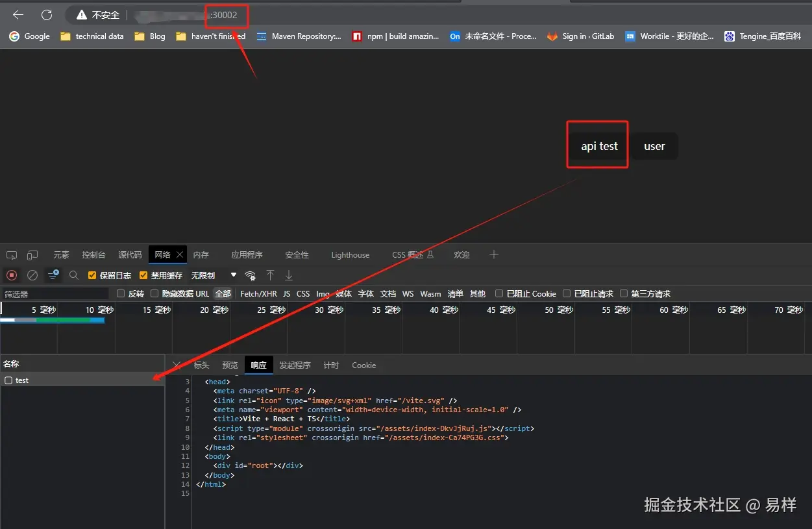Screen dimensions: 812x529
Task: Open the technical data bookmark folder
Action: coord(92,36)
